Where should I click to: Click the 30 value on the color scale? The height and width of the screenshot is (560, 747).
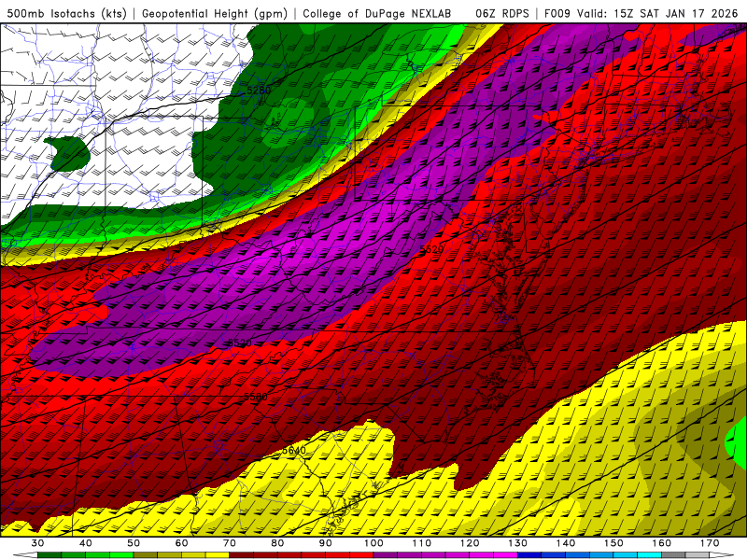coord(37,543)
